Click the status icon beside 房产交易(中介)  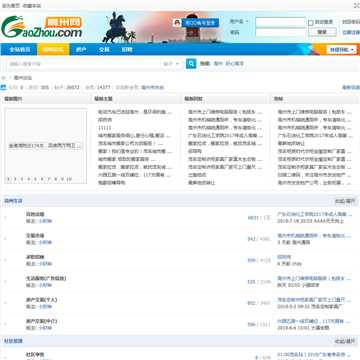coord(5,324)
